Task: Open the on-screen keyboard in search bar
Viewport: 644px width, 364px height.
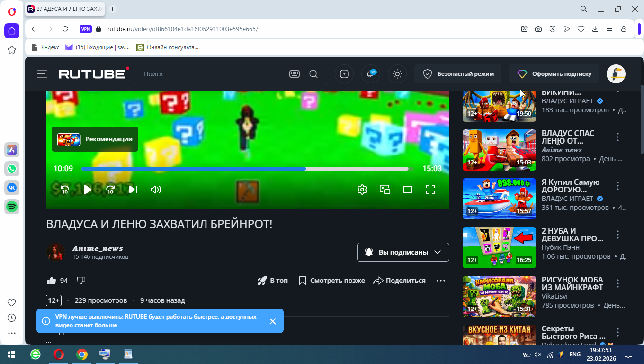Action: pos(294,74)
